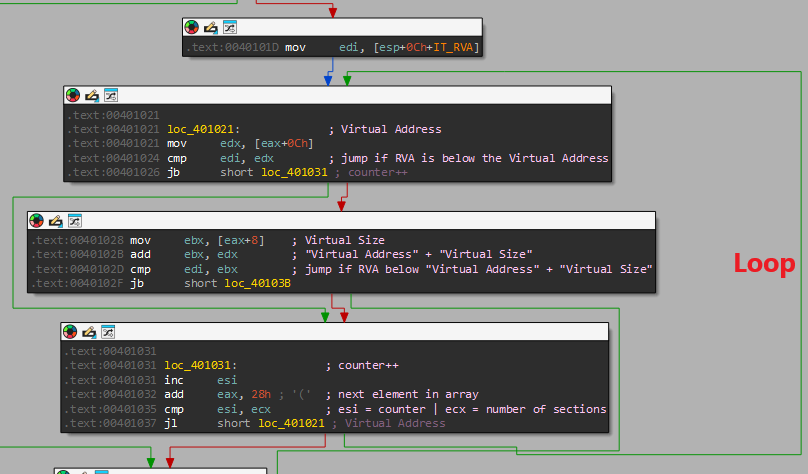
Task: Click the node color icon on the 0040101D block
Action: tap(192, 27)
